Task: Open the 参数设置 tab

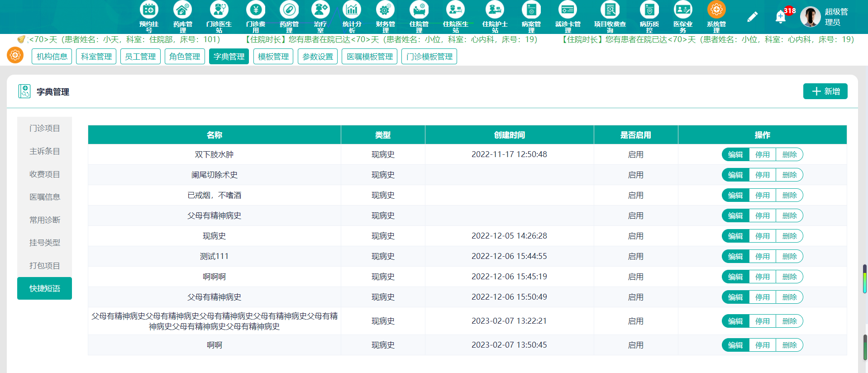Action: click(318, 57)
